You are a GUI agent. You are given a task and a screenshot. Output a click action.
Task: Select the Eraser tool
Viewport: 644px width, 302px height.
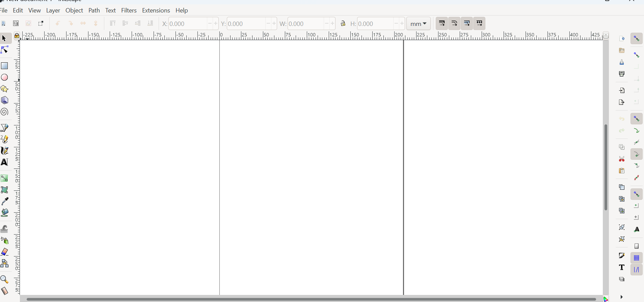point(4,252)
